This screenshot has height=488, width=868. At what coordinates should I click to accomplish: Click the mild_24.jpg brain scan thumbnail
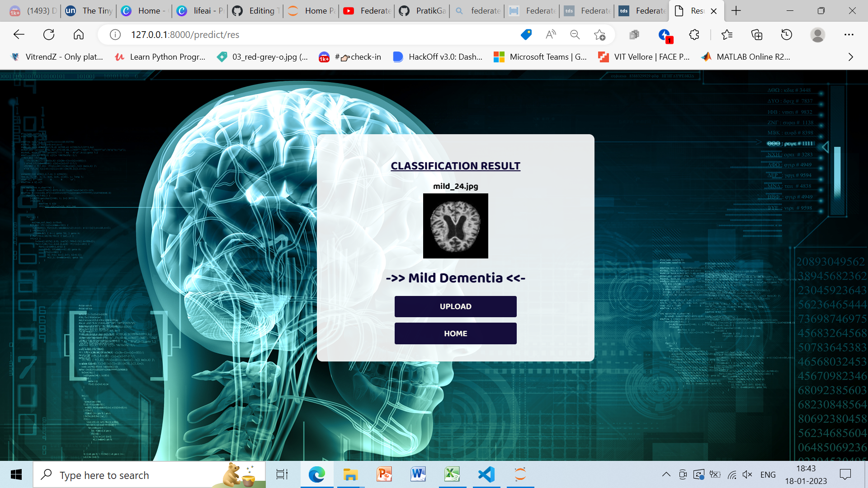coord(455,226)
